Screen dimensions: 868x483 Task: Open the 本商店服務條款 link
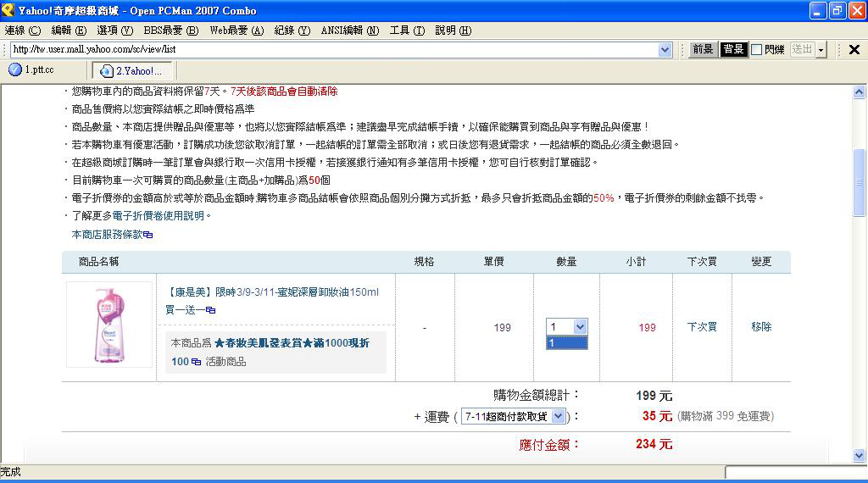point(107,235)
